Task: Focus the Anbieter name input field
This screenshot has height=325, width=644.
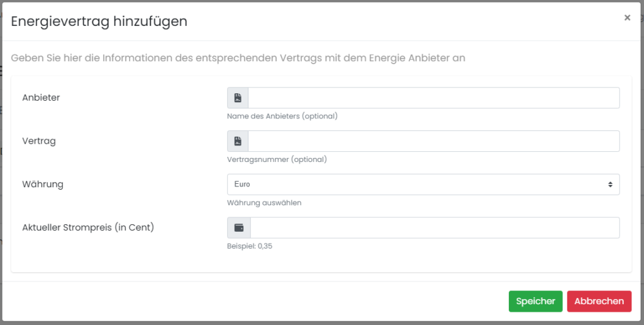Action: click(434, 98)
